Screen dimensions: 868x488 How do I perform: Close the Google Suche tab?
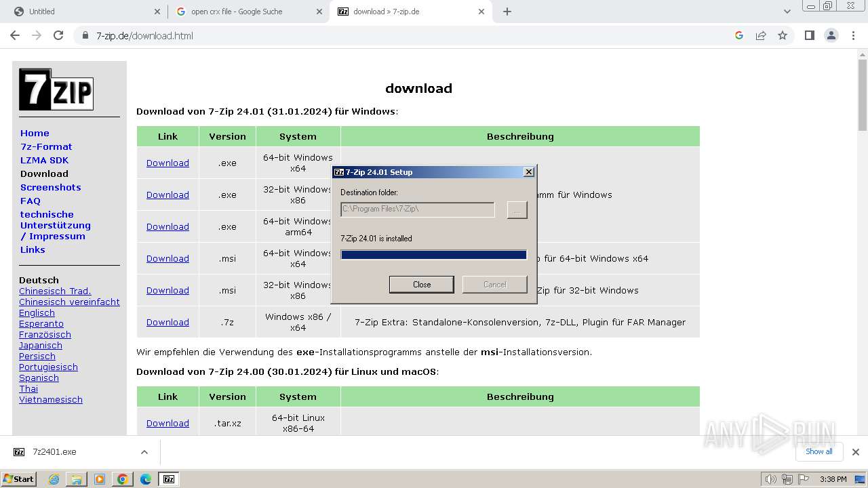coord(319,12)
